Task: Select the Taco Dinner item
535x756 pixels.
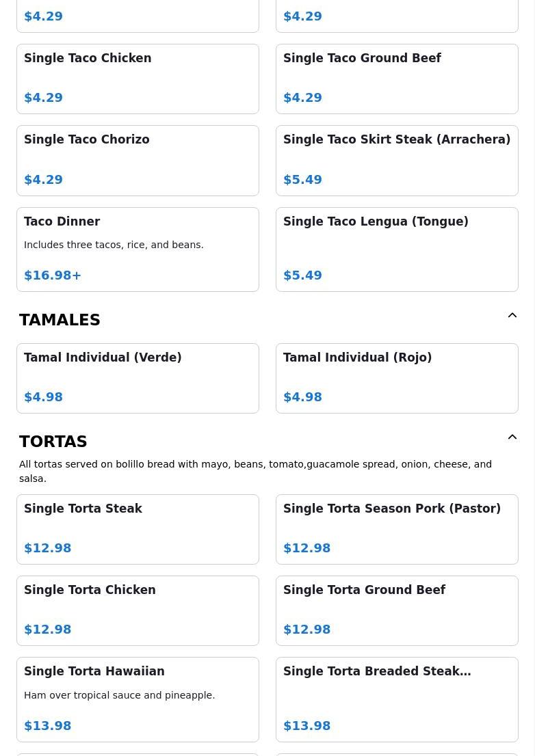Action: [138, 249]
